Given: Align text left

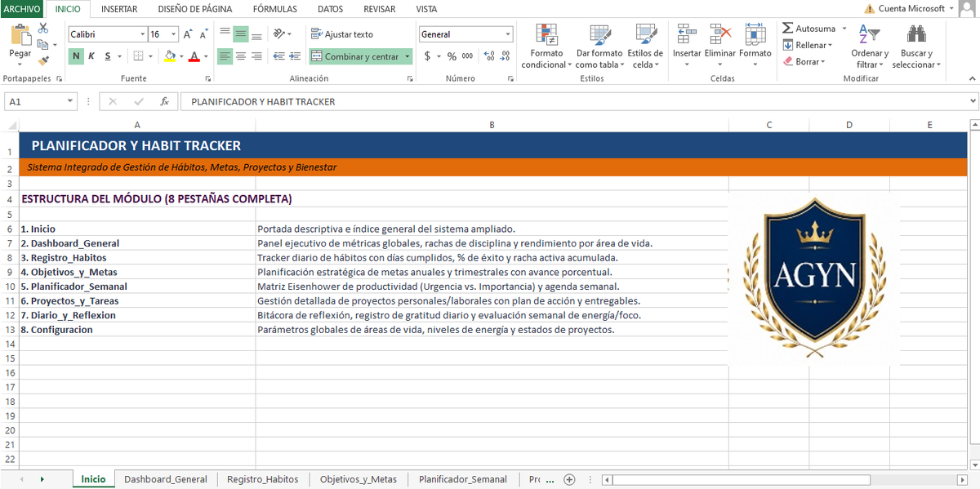Looking at the screenshot, I should coord(225,56).
